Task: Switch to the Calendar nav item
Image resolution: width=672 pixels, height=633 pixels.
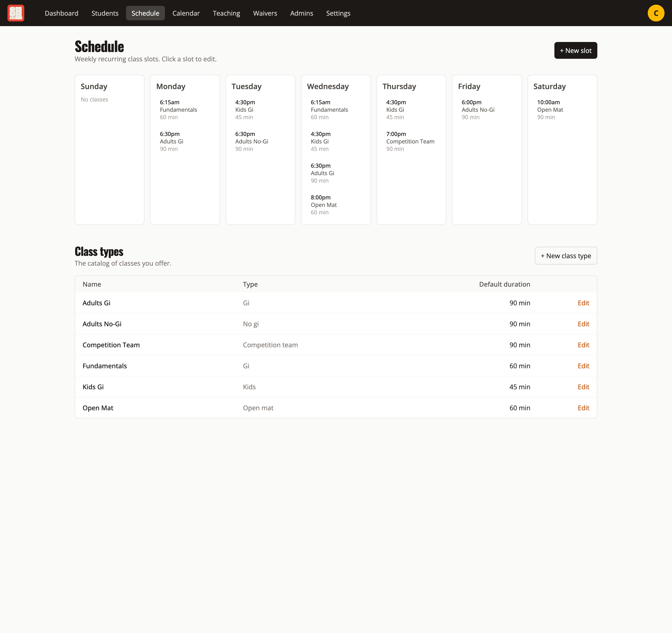Action: (x=186, y=13)
